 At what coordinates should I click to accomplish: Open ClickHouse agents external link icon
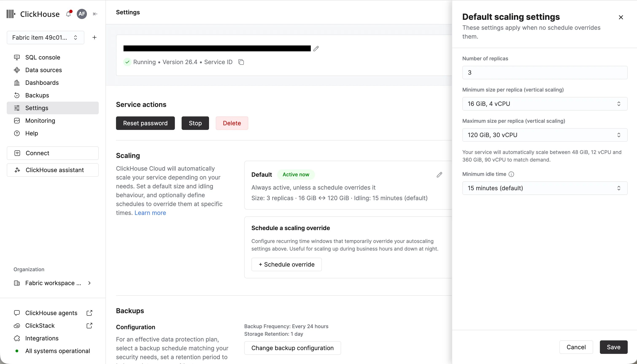pos(89,313)
